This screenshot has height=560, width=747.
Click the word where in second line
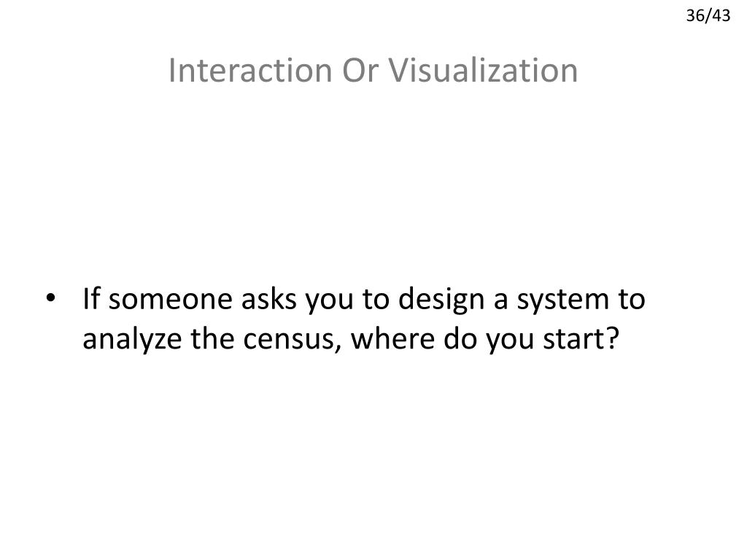[393, 338]
